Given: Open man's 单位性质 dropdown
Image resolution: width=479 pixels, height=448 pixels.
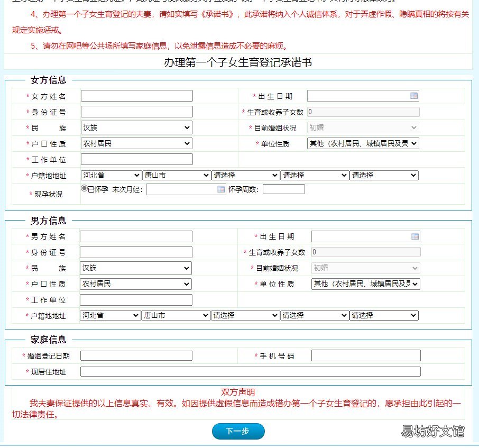Looking at the screenshot, I should pos(366,284).
